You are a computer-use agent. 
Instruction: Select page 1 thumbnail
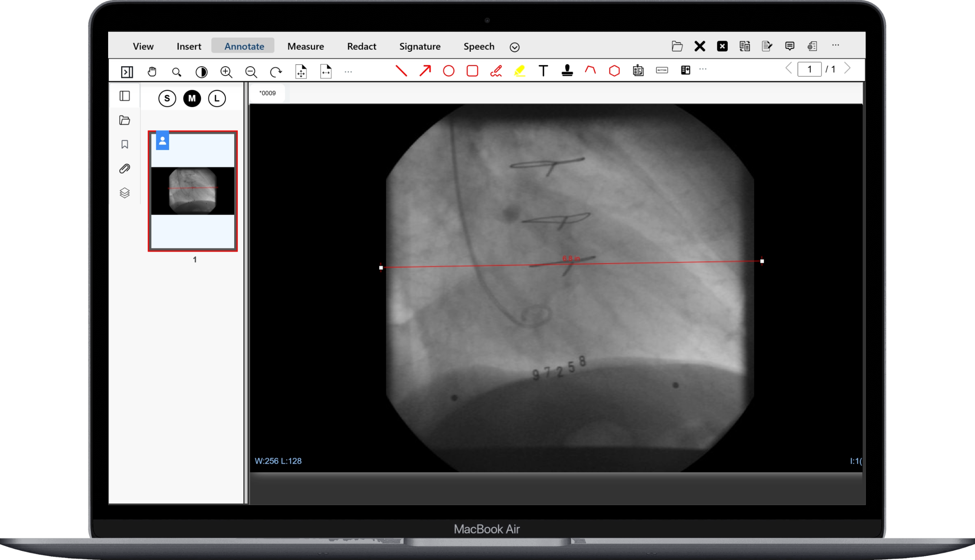[193, 191]
